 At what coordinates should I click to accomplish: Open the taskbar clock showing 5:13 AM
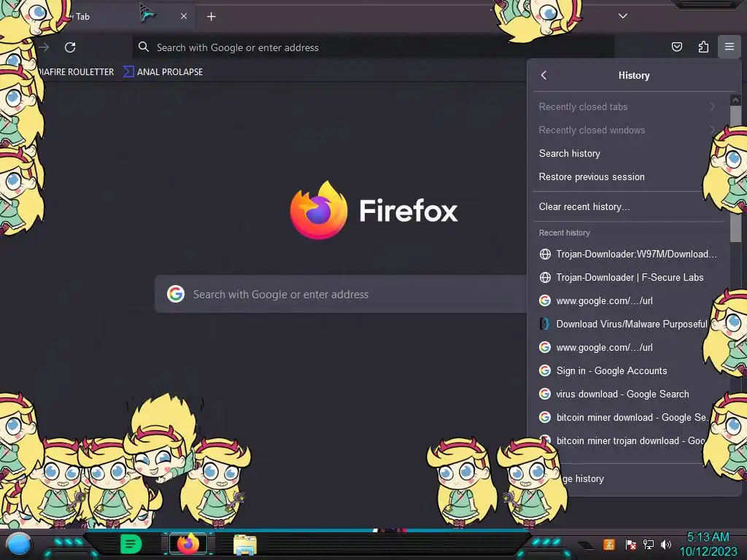708,544
